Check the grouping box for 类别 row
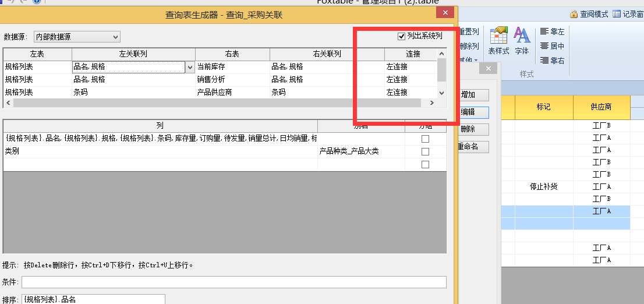The height and width of the screenshot is (304, 644). pos(425,151)
